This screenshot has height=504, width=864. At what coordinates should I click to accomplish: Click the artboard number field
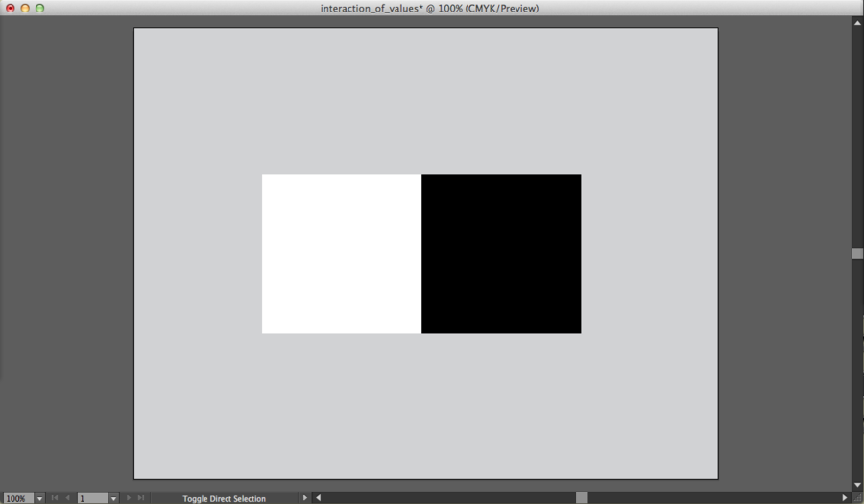pos(92,498)
